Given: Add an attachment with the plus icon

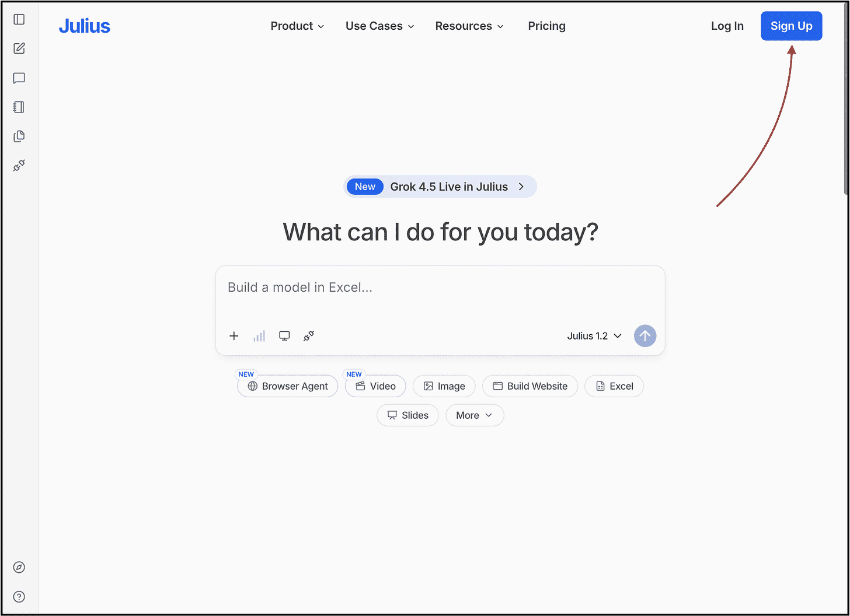Looking at the screenshot, I should tap(234, 336).
